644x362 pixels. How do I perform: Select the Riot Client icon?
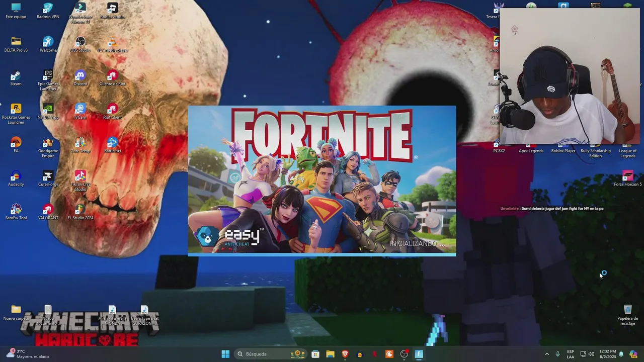(x=112, y=112)
